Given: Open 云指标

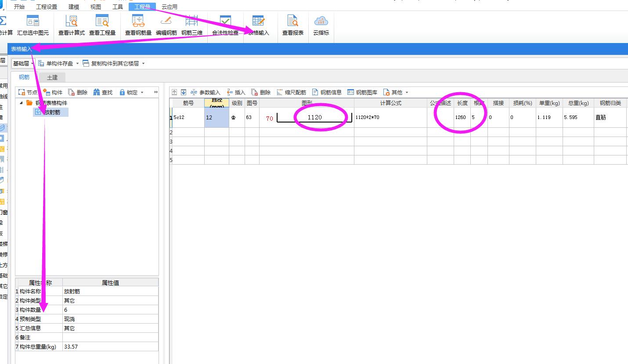Looking at the screenshot, I should [321, 25].
